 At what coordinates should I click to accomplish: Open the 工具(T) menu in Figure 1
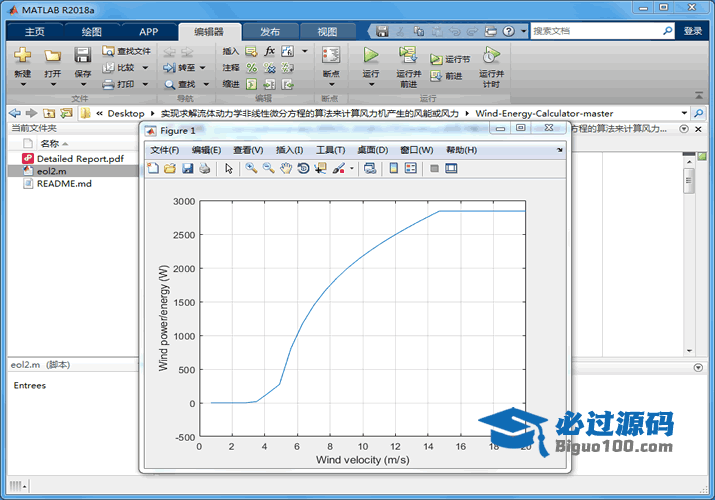click(x=330, y=150)
